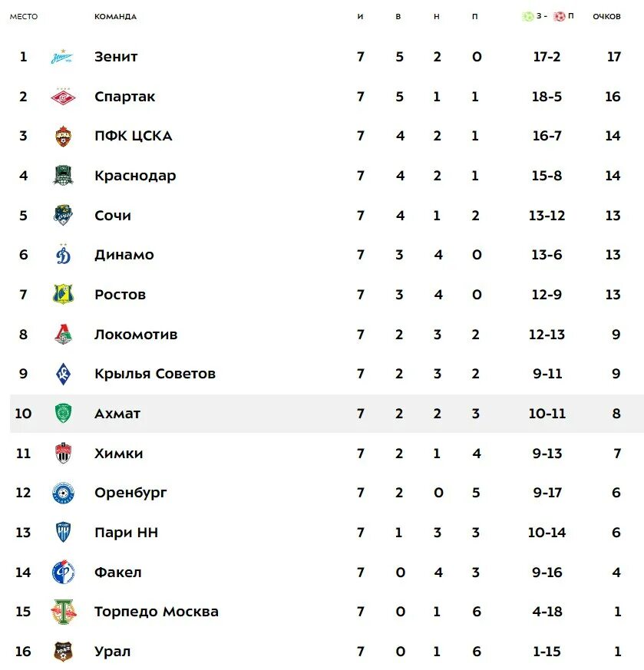Click the КОМАНДА column header

click(x=115, y=17)
